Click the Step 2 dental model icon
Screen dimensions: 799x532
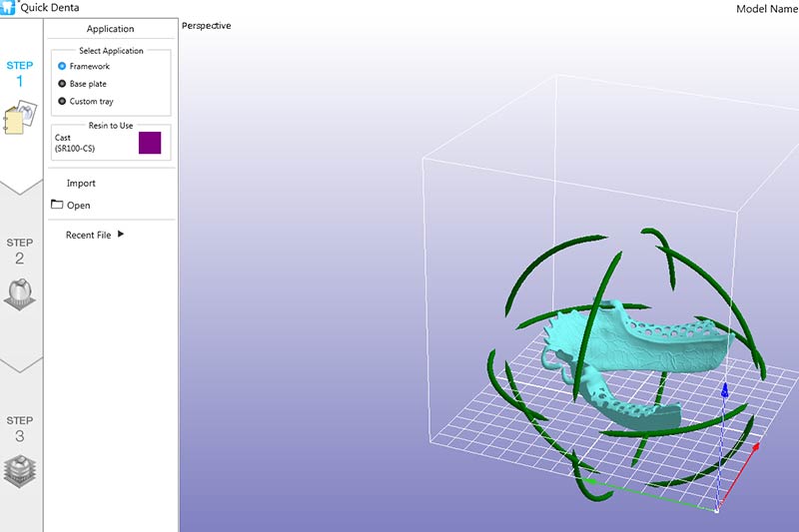pos(20,294)
